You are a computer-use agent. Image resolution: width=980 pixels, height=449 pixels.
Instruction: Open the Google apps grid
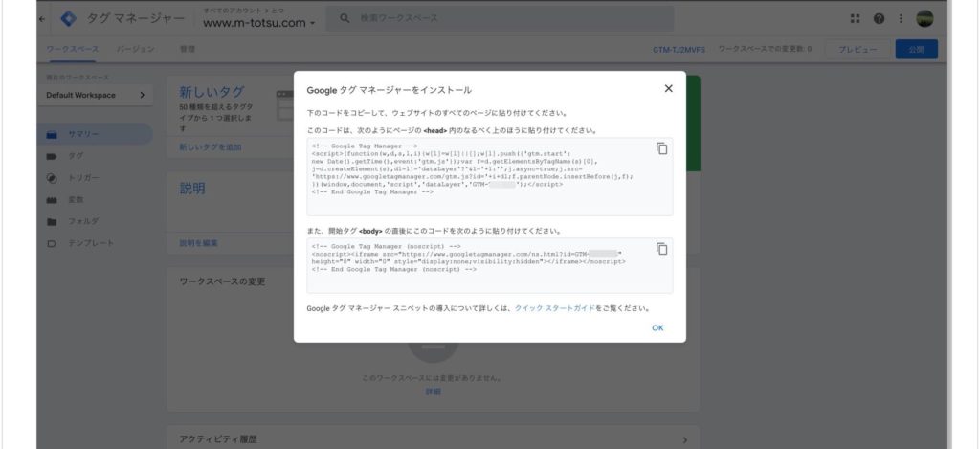[x=856, y=19]
